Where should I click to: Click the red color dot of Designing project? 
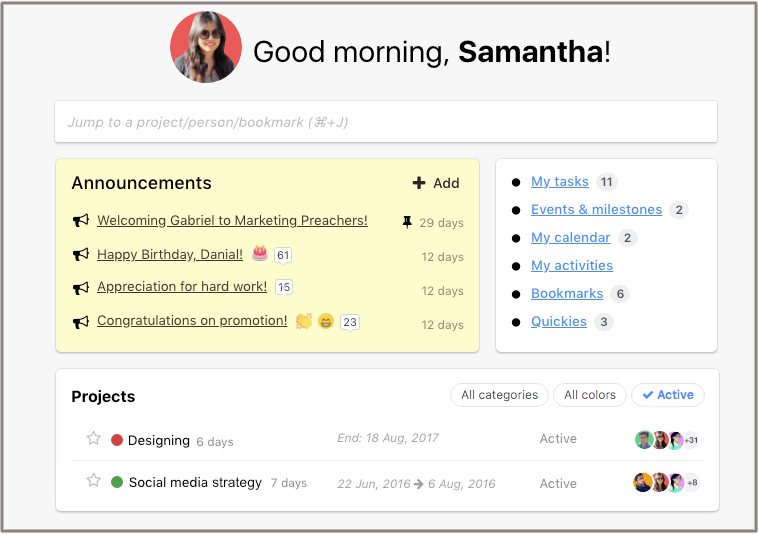pos(117,440)
